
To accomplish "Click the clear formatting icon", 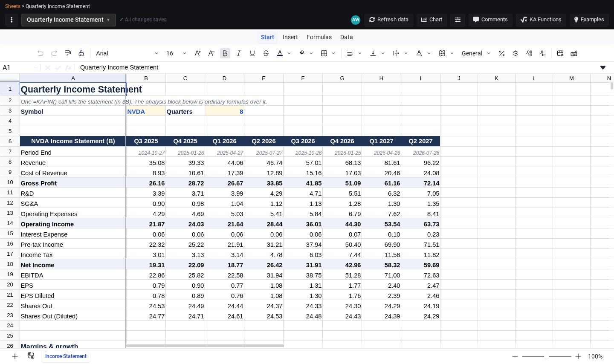I will pos(81,53).
